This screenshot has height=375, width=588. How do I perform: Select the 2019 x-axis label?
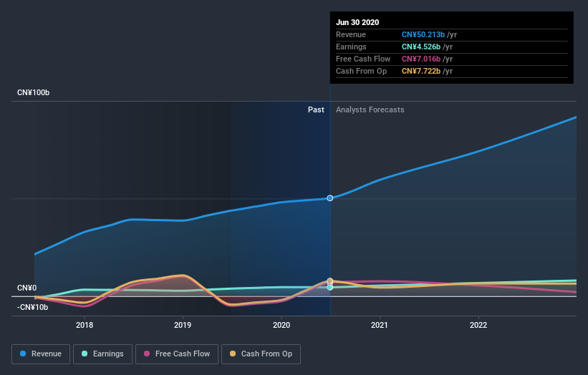pyautogui.click(x=183, y=325)
